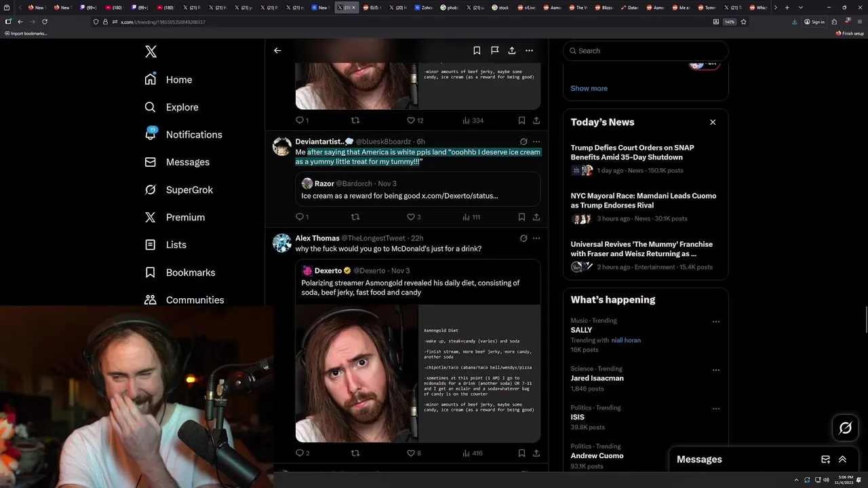View analytics showing 111 views

[x=471, y=217]
